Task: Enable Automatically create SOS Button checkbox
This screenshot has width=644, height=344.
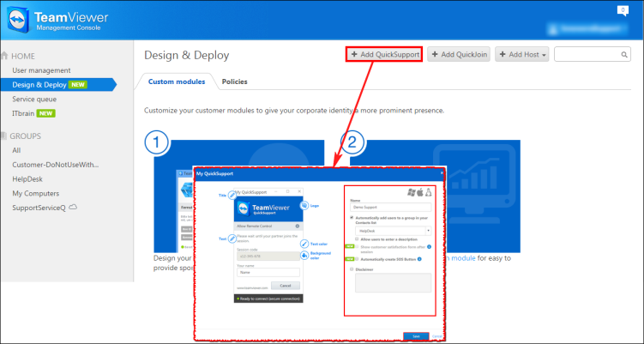Action: click(x=357, y=259)
